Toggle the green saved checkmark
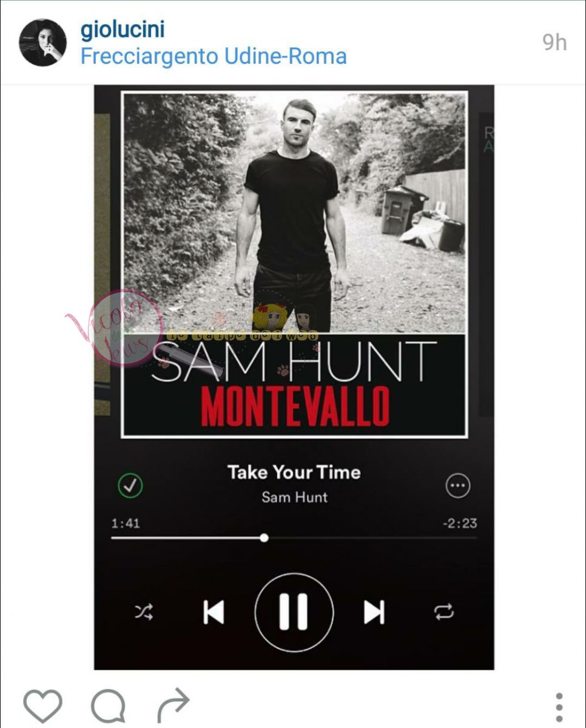Screen dimensions: 586x728 click(130, 485)
